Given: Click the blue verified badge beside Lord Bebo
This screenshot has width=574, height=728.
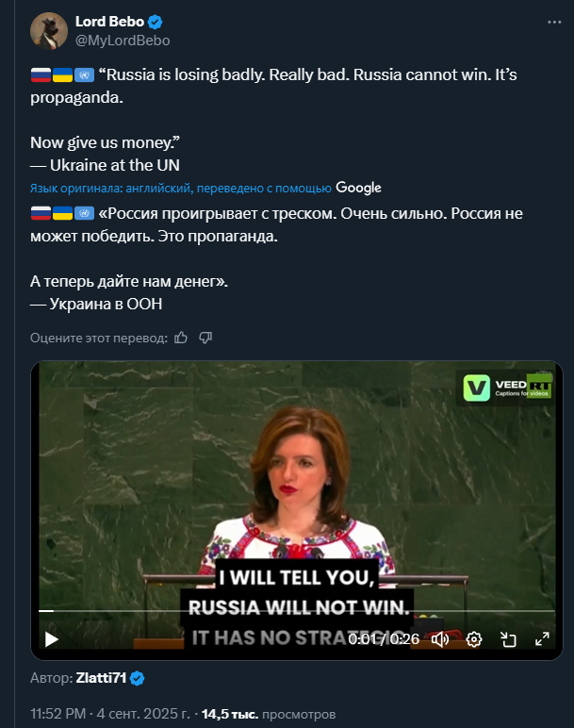Looking at the screenshot, I should 155,22.
